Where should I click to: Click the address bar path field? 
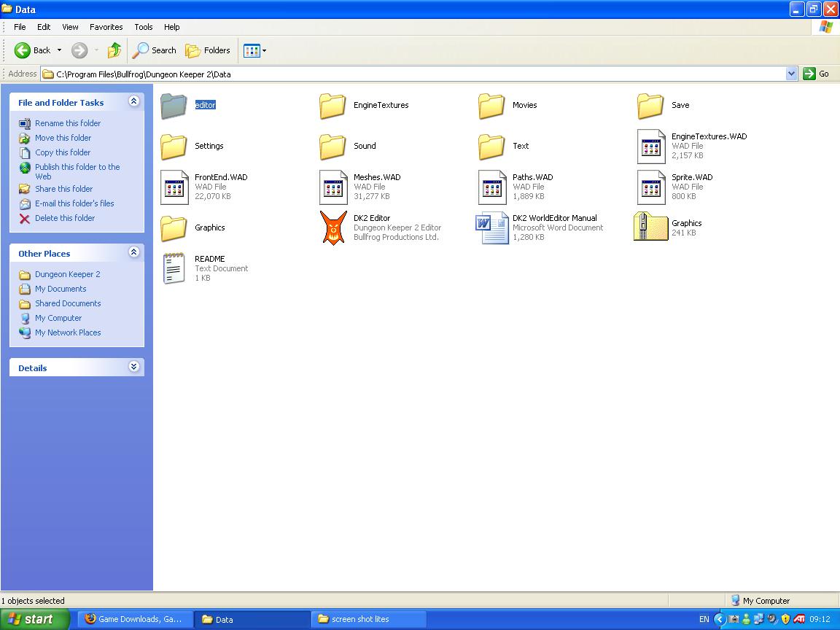point(416,74)
